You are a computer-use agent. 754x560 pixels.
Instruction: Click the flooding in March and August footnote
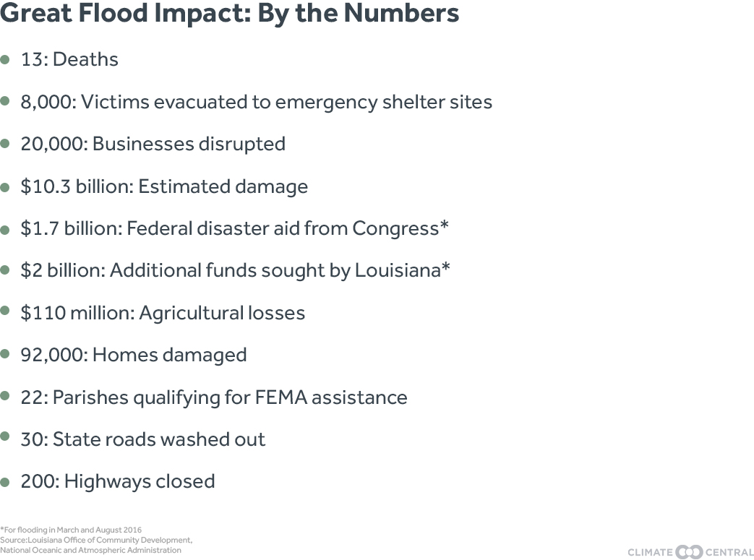click(71, 530)
